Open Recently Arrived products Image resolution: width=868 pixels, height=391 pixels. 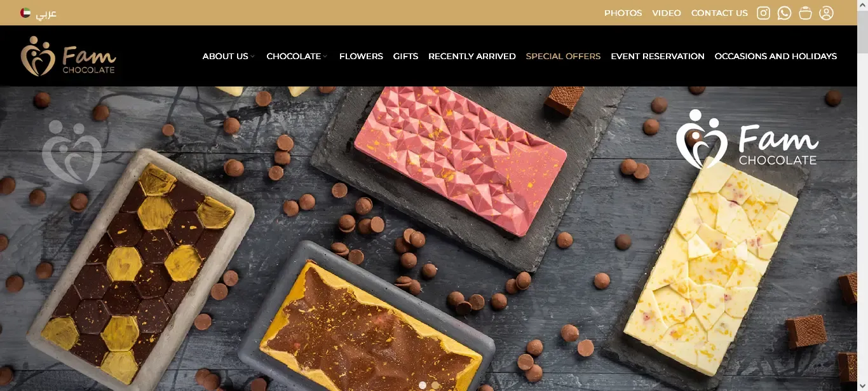pos(472,56)
